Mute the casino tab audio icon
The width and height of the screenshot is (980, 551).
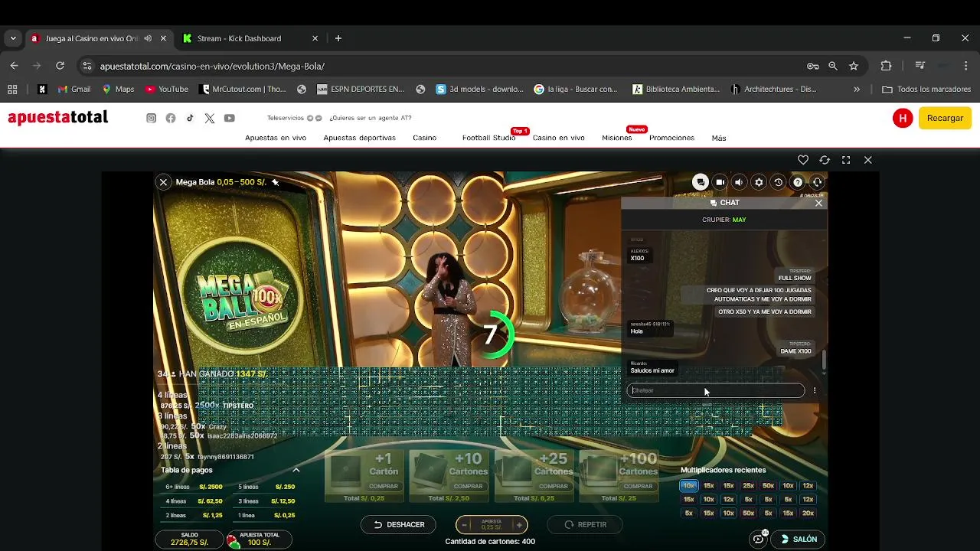pos(148,38)
